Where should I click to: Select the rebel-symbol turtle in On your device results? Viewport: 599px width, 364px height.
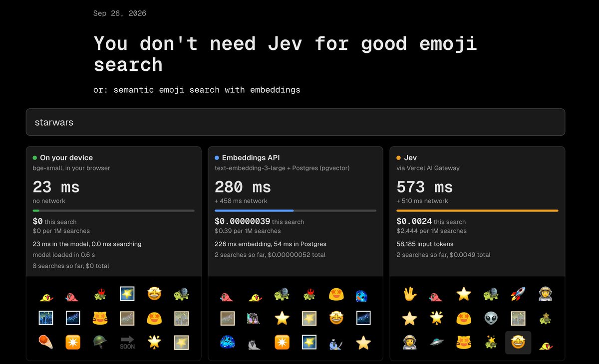click(x=100, y=294)
